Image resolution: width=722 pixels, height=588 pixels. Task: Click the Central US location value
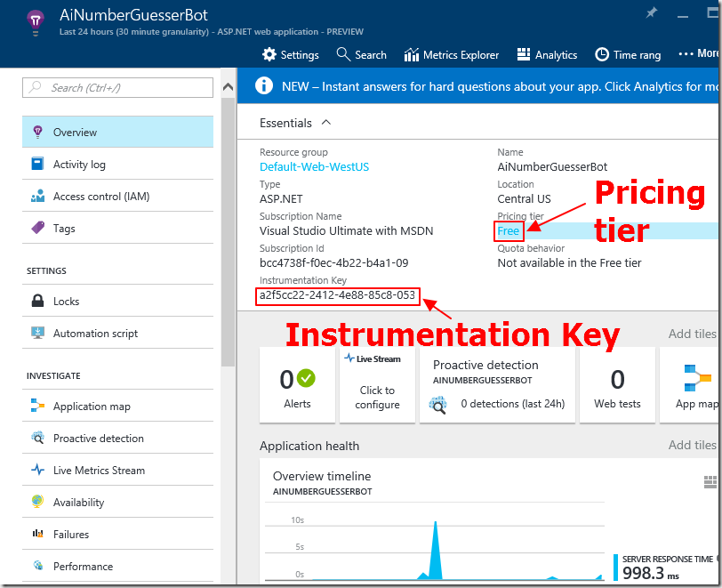coord(524,199)
